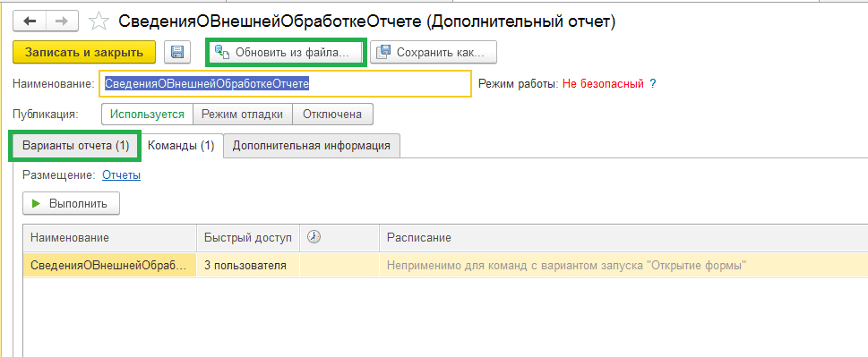Click Расписание column header
The width and height of the screenshot is (868, 357).
click(623, 237)
